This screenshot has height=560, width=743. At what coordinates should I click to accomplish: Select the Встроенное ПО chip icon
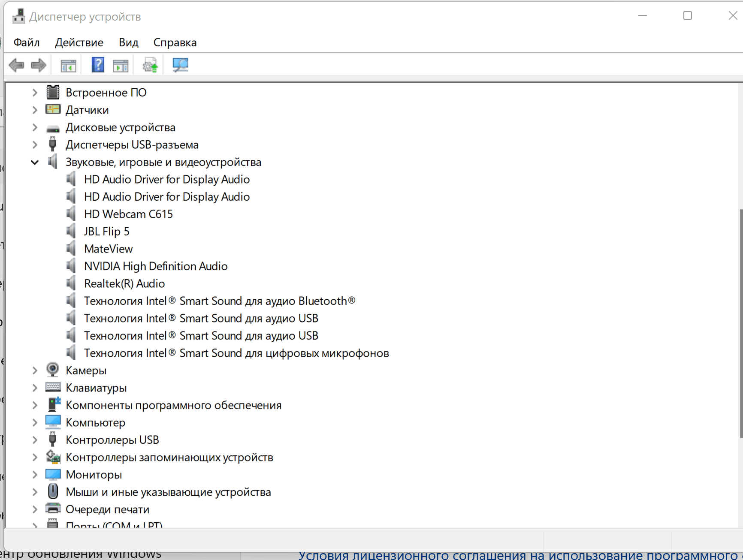coord(53,92)
